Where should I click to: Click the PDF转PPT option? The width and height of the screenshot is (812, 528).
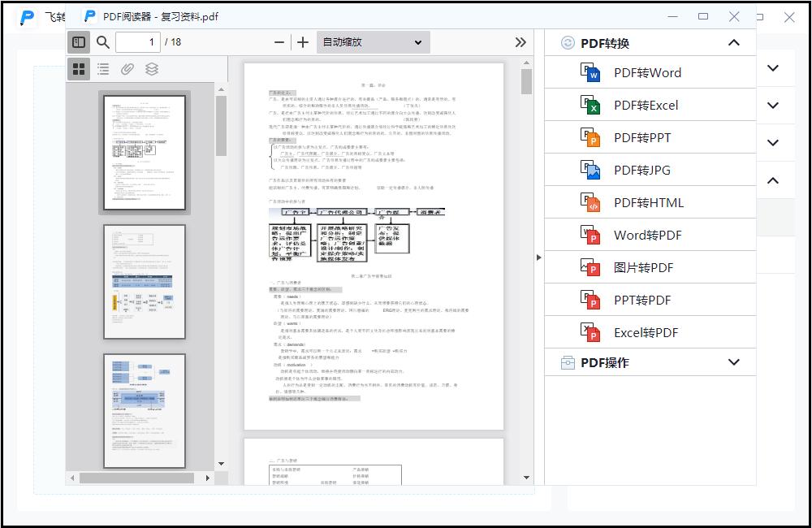click(x=642, y=138)
